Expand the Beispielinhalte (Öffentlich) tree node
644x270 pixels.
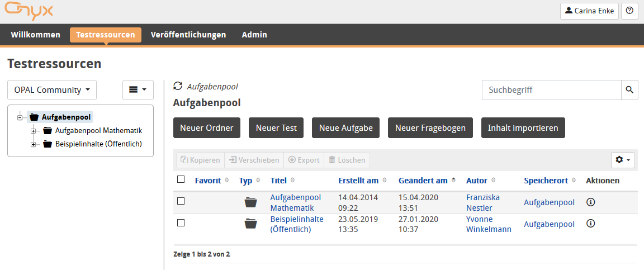34,144
